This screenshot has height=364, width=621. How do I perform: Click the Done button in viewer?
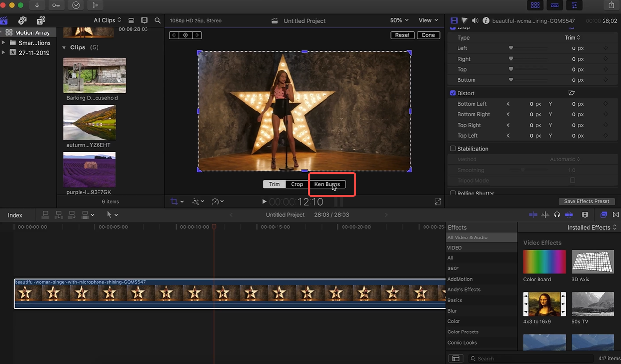pos(428,35)
